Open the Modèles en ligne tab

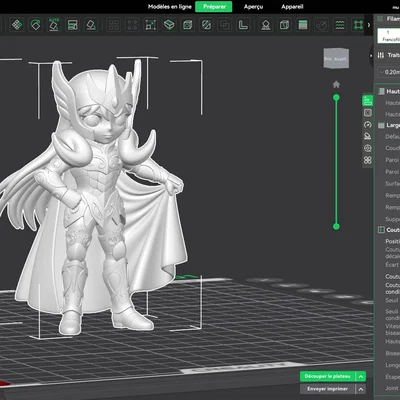point(170,7)
